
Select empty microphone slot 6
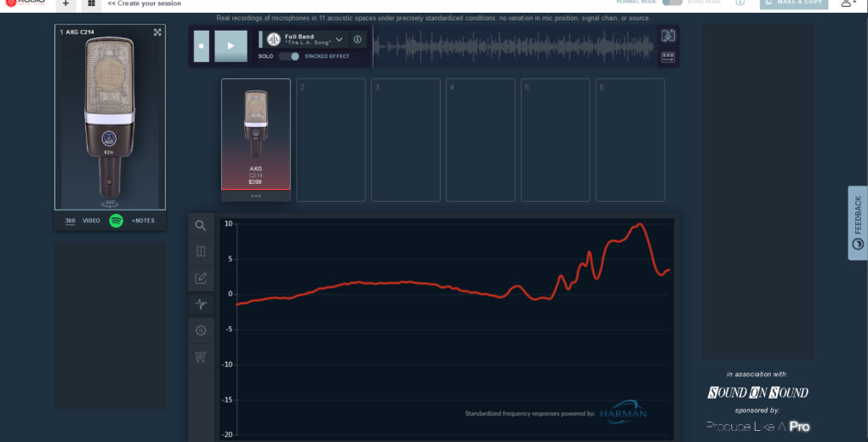(x=630, y=141)
